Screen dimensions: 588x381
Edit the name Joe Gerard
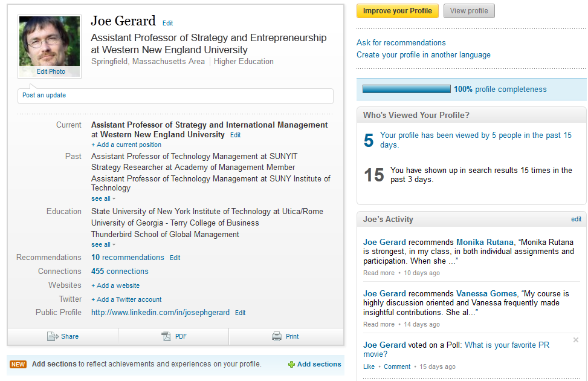click(x=167, y=23)
